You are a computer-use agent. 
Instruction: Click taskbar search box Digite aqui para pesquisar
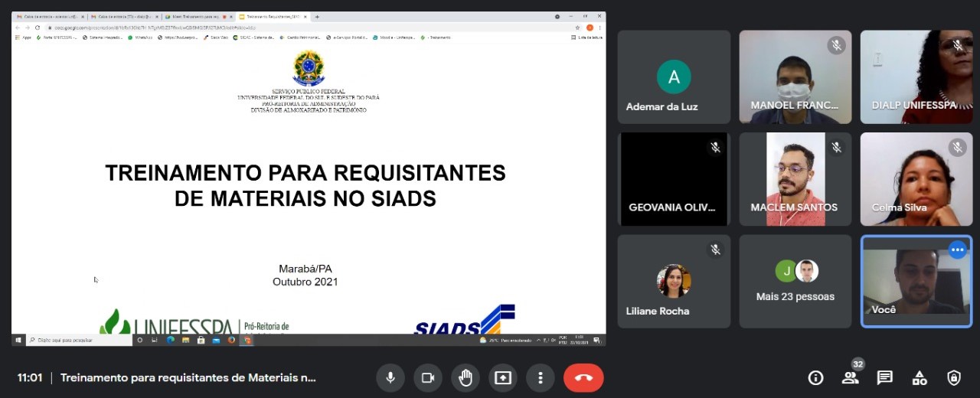pyautogui.click(x=79, y=340)
